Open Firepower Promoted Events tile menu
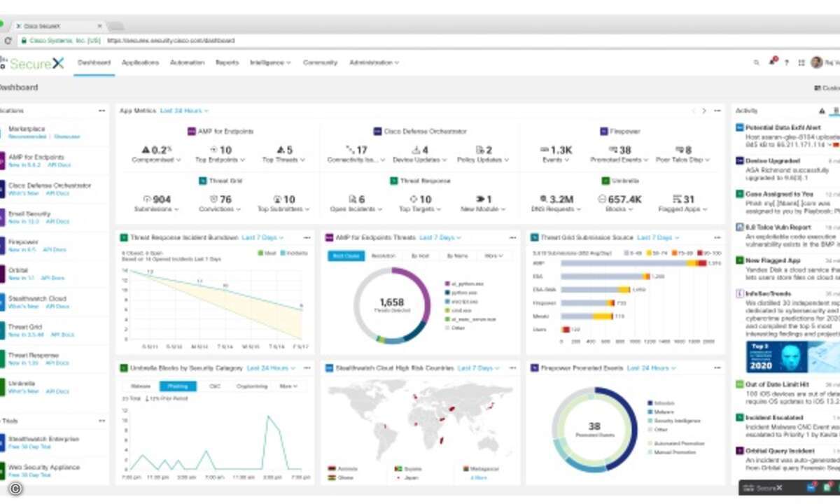 (717, 367)
